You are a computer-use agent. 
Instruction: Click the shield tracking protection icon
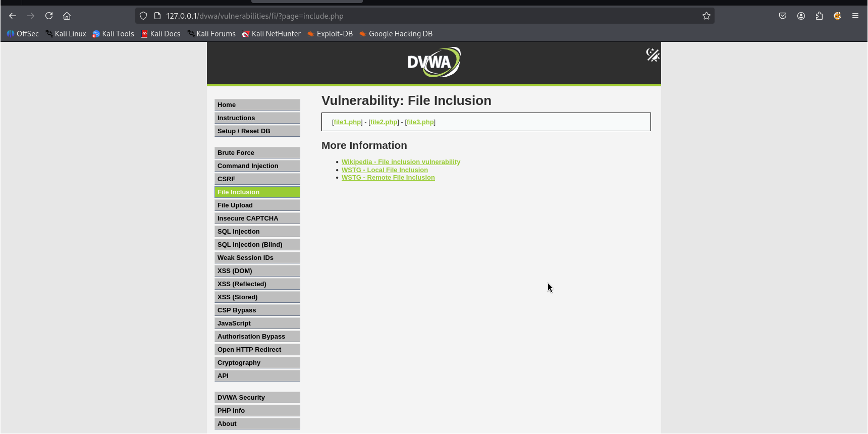coord(143,16)
